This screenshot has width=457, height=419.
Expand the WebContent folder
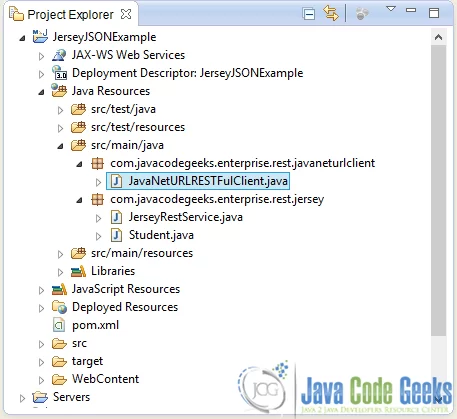(x=41, y=380)
